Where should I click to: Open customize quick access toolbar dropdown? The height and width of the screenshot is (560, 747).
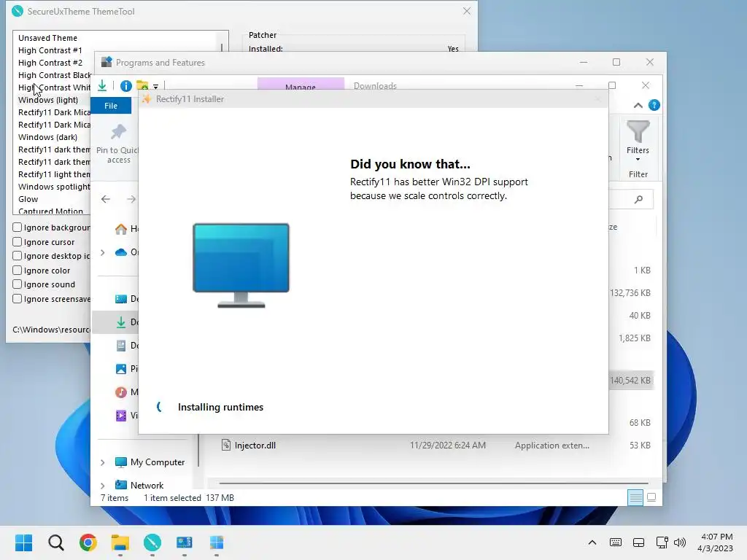[156, 86]
